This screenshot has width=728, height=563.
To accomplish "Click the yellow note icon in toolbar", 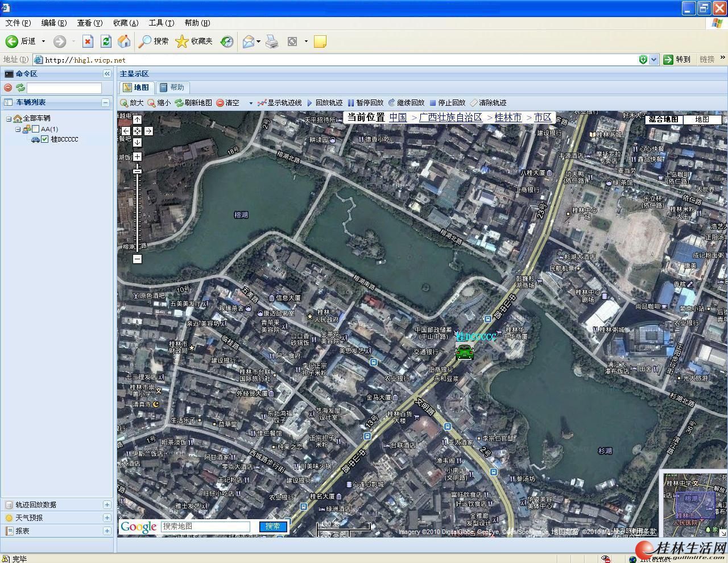I will point(320,42).
